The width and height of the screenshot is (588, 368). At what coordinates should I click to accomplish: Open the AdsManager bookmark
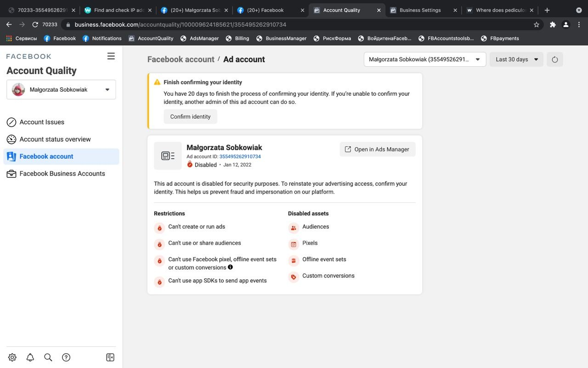[x=199, y=39]
